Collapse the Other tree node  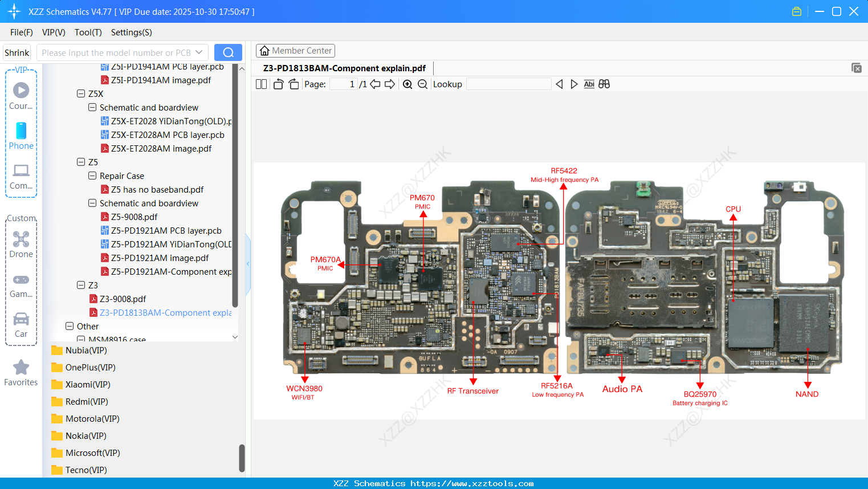click(70, 326)
